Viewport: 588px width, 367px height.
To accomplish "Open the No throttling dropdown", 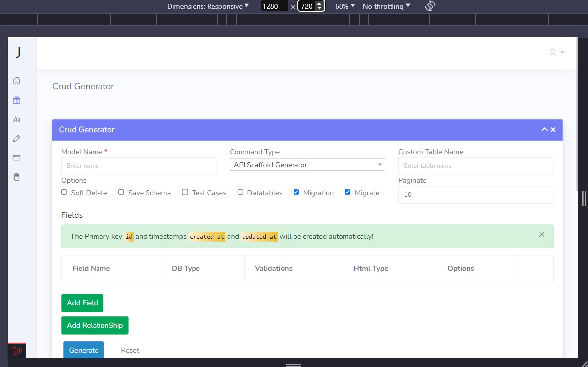I will point(386,6).
